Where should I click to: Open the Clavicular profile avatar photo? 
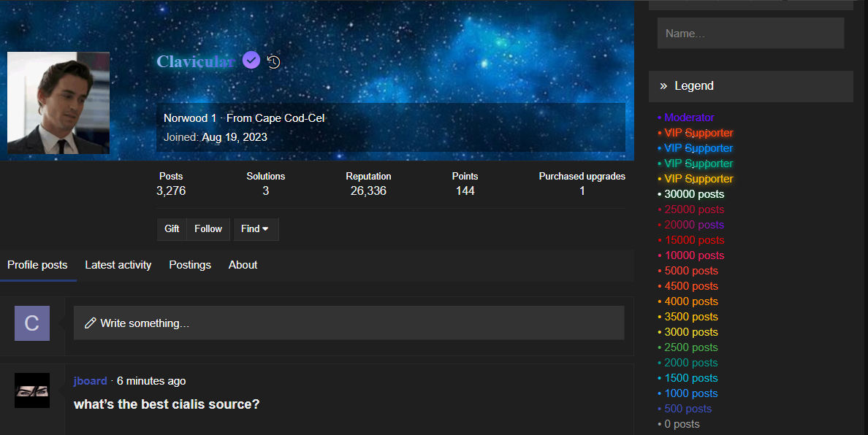[x=58, y=103]
